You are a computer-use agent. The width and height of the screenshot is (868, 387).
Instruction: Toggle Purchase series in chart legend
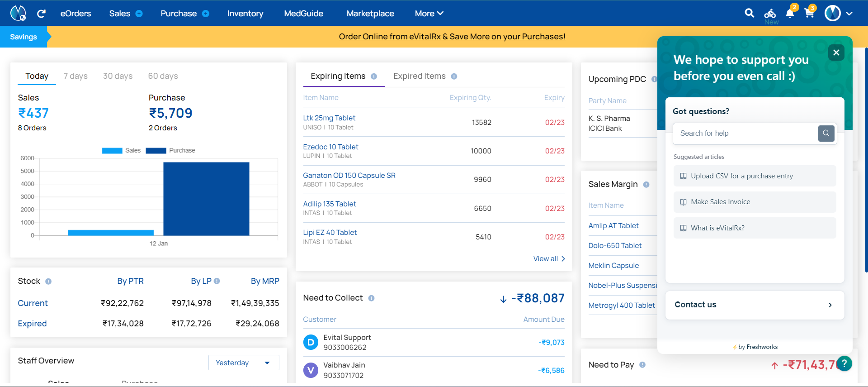click(170, 150)
